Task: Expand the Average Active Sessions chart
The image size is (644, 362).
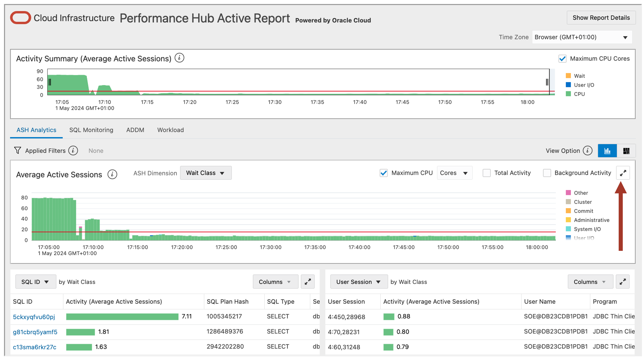Action: click(x=623, y=173)
